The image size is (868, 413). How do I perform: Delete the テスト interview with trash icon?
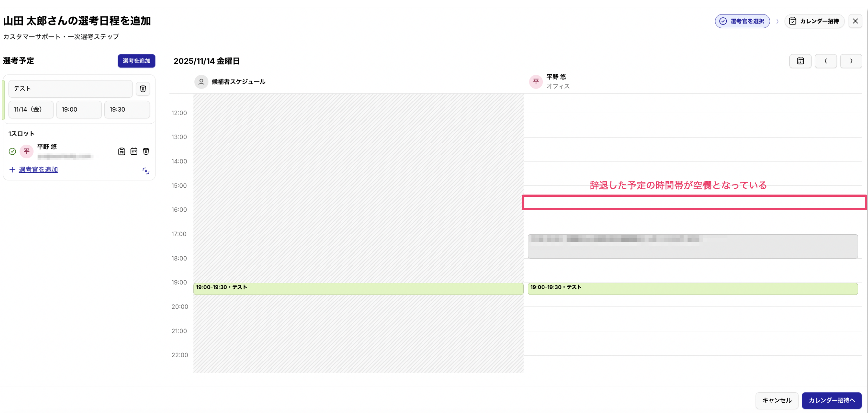pos(143,89)
